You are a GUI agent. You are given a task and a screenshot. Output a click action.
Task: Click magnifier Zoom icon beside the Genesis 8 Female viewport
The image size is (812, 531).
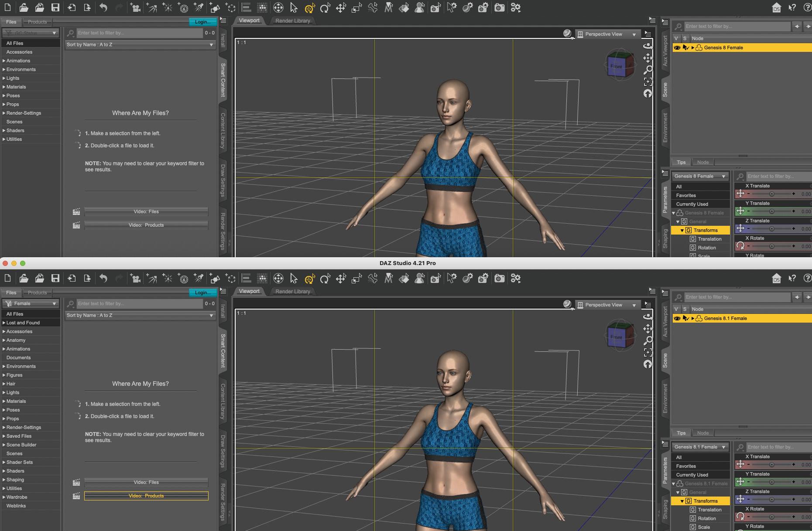point(648,70)
